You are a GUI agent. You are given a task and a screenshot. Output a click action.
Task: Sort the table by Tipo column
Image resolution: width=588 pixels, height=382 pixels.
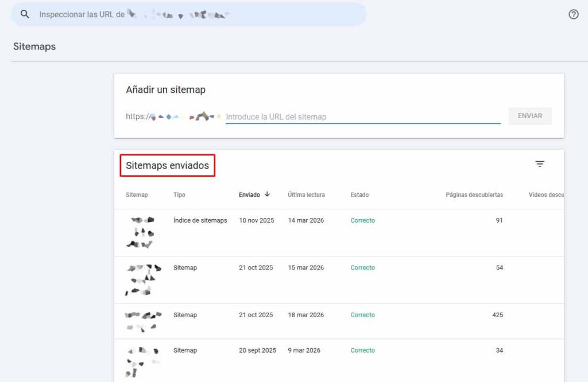pyautogui.click(x=179, y=194)
